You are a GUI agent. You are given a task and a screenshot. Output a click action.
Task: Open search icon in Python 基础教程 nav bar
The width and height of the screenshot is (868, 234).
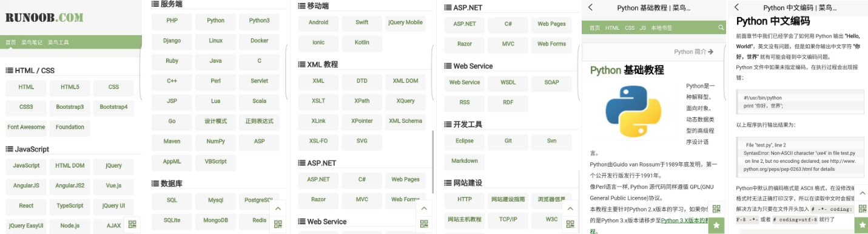721,28
